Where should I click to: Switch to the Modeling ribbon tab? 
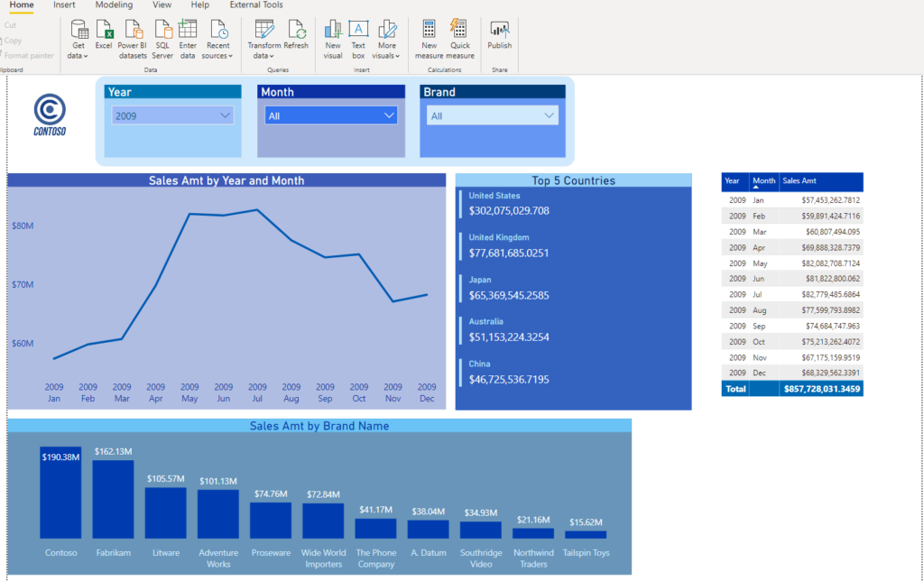coord(114,5)
